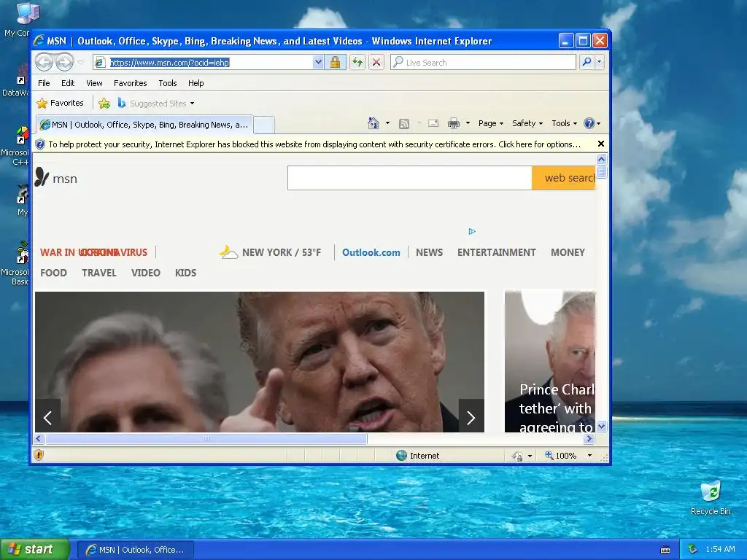Open search provider options dropdown
The width and height of the screenshot is (747, 560).
(600, 63)
